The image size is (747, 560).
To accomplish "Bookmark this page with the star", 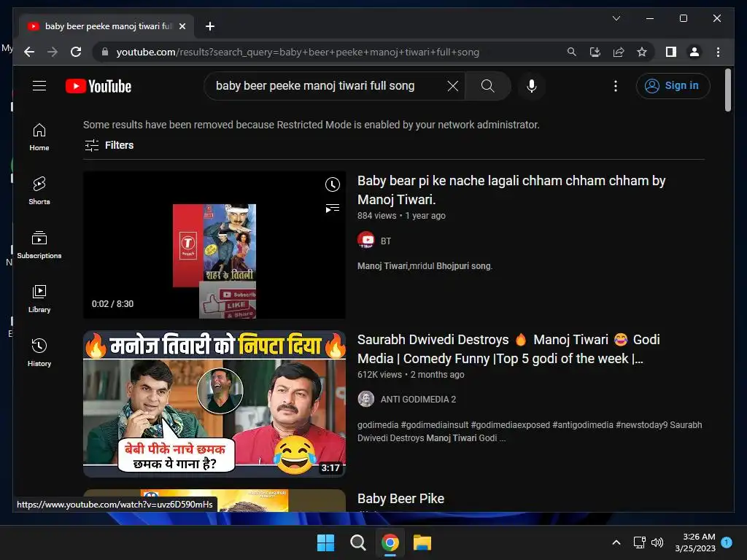I will coord(642,52).
